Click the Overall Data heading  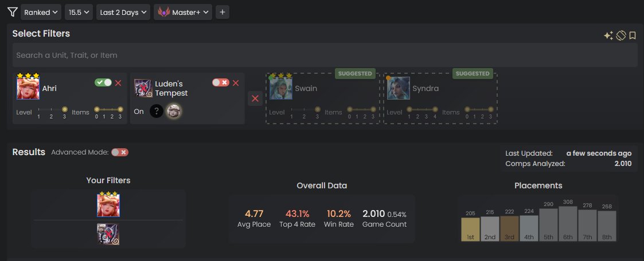(322, 185)
